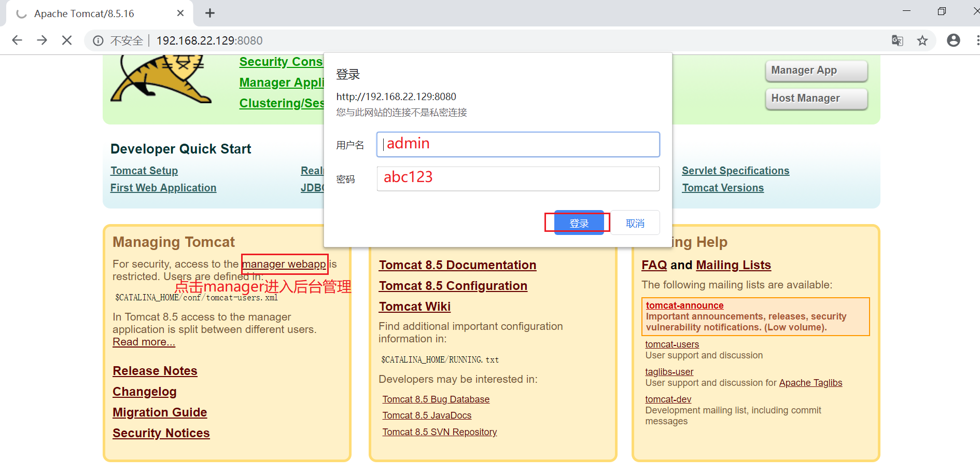The width and height of the screenshot is (980, 472).
Task: Open the tomcat-announce mailing list link
Action: coord(684,306)
